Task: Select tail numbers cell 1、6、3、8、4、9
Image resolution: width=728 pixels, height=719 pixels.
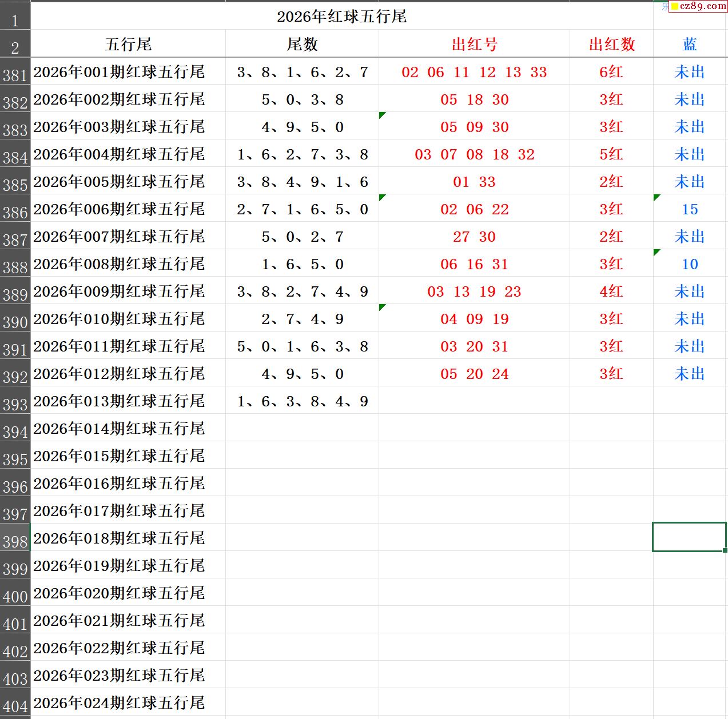Action: (x=302, y=401)
